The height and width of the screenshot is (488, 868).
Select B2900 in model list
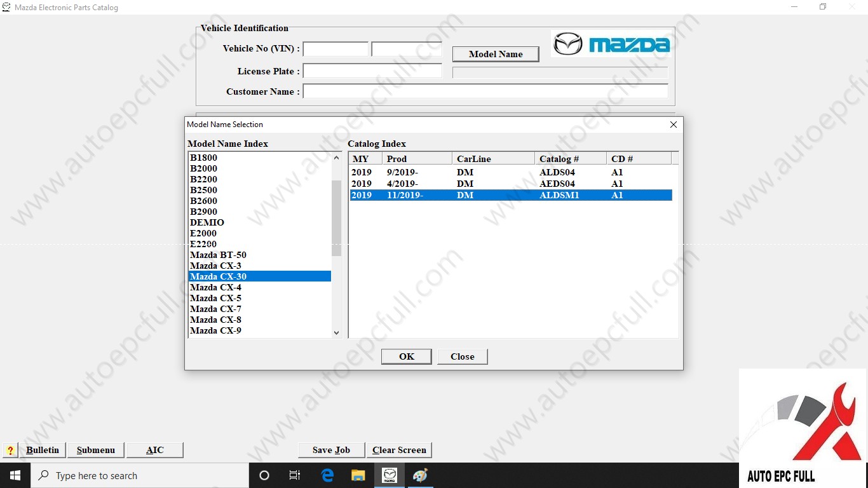point(260,212)
